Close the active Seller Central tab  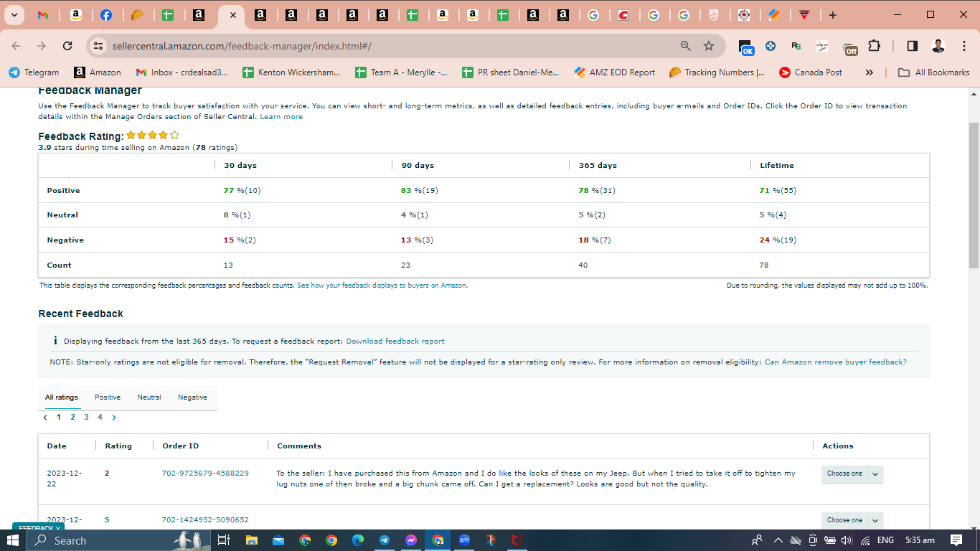tap(232, 15)
